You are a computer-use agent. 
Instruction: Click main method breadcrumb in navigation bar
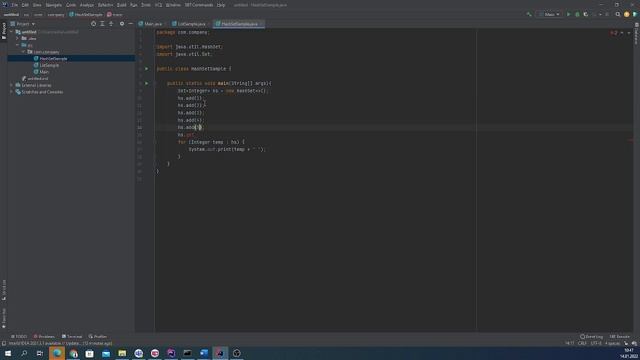[115, 14]
